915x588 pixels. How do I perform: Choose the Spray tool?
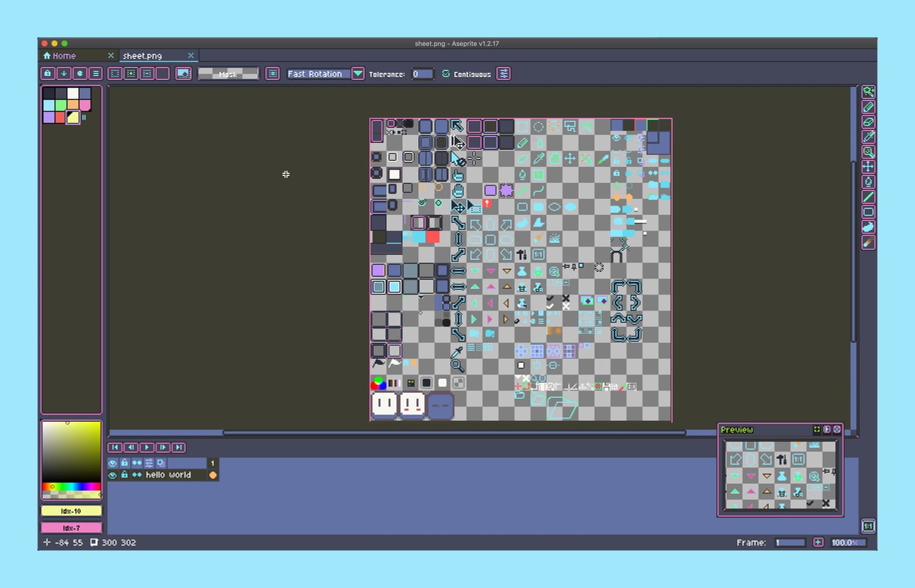868,242
